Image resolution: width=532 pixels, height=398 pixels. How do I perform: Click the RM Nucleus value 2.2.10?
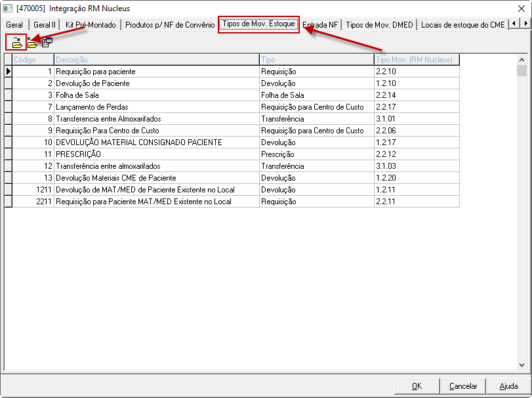[x=417, y=72]
